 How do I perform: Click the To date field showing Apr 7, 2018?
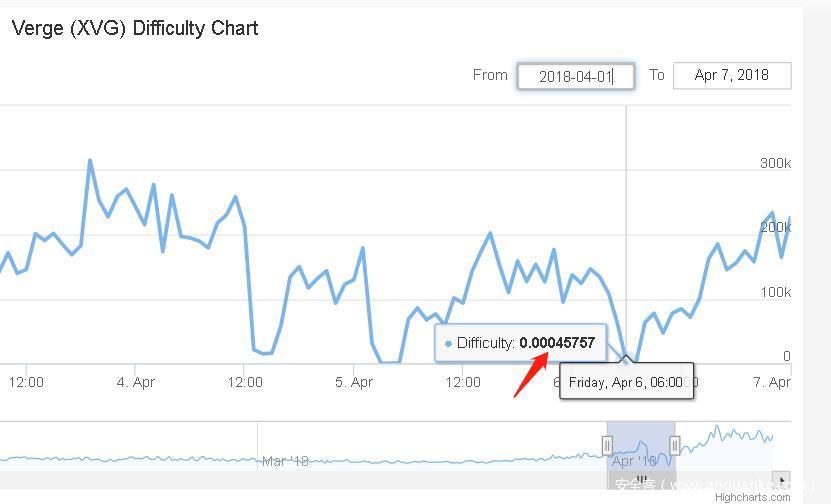(732, 75)
